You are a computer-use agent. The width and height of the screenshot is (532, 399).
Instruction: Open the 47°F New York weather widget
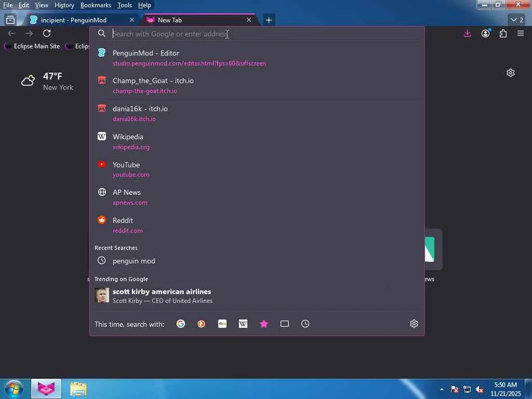[47, 82]
